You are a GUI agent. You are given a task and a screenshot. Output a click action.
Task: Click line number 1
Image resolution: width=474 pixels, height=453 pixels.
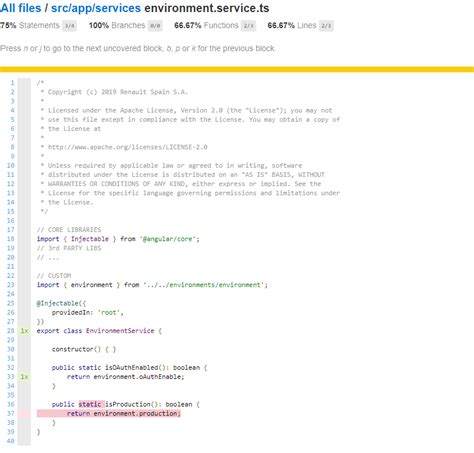12,83
